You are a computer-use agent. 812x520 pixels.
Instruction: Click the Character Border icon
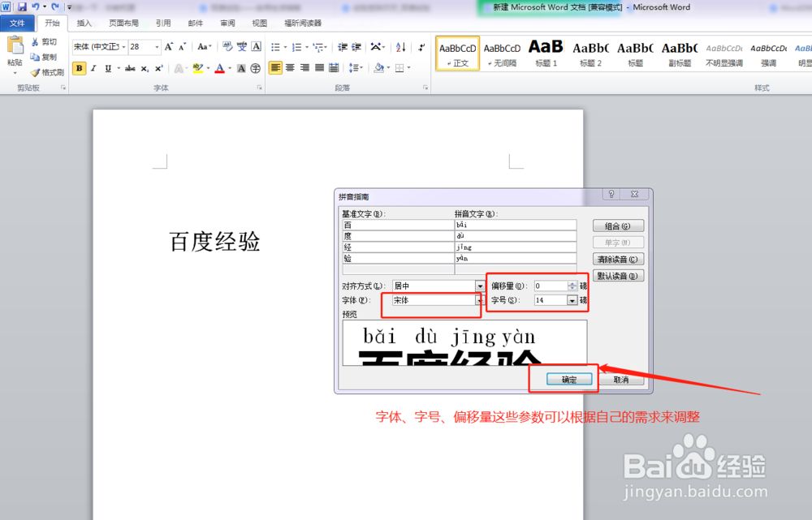click(x=257, y=46)
